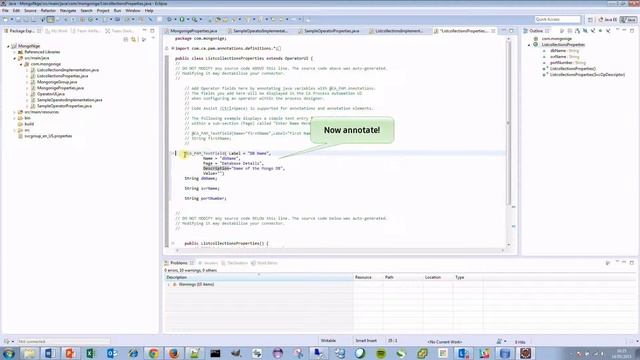
Task: Click the New file icon in the toolbar
Action: tap(6, 19)
